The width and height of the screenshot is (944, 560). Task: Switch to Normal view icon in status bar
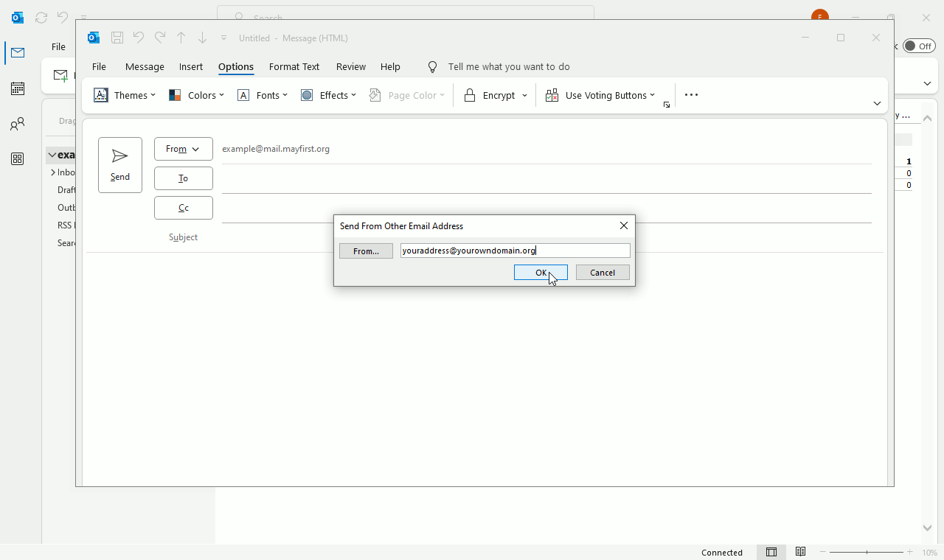tap(771, 552)
